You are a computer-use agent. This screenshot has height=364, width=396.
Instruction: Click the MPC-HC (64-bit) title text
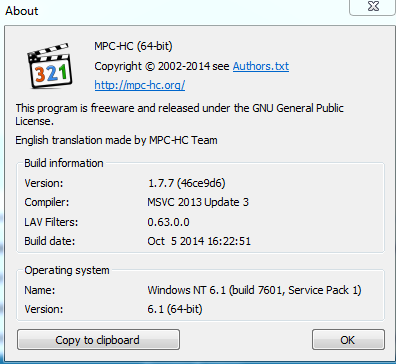133,46
